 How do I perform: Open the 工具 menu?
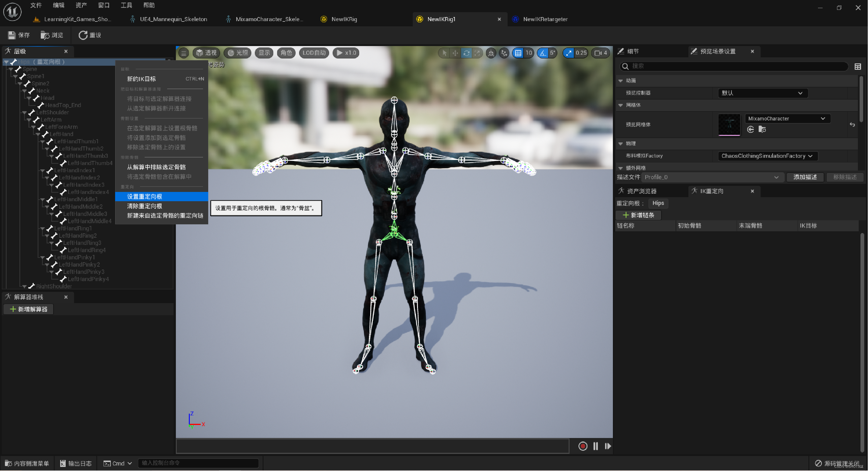(x=126, y=5)
